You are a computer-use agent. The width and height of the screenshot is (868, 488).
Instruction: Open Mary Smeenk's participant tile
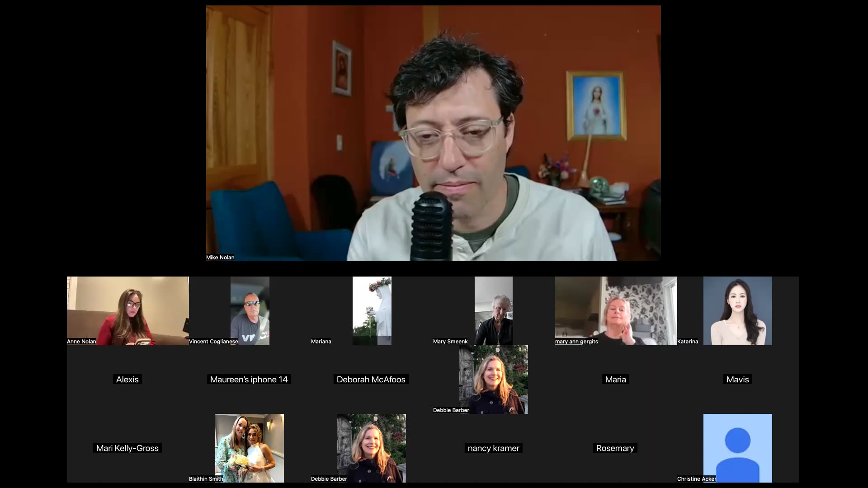(x=493, y=311)
